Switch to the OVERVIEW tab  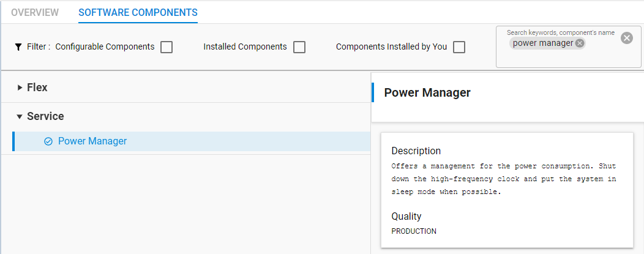point(35,12)
